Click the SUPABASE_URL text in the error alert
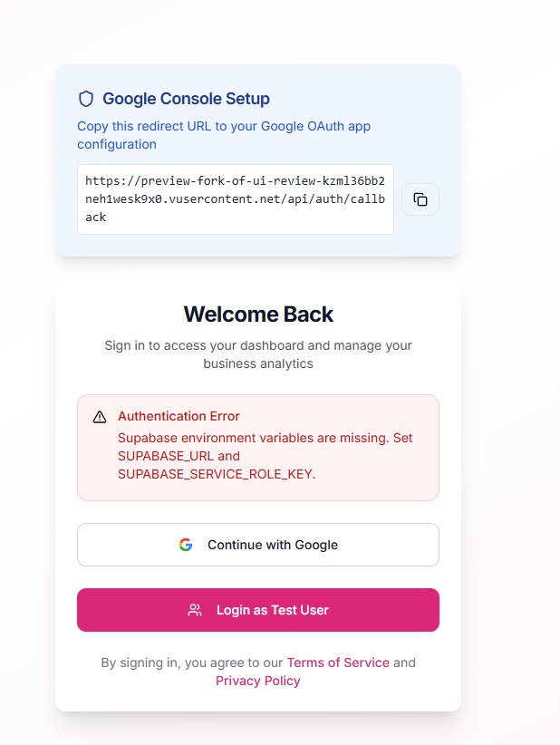Screen dimensions: 560x745 click(x=166, y=456)
